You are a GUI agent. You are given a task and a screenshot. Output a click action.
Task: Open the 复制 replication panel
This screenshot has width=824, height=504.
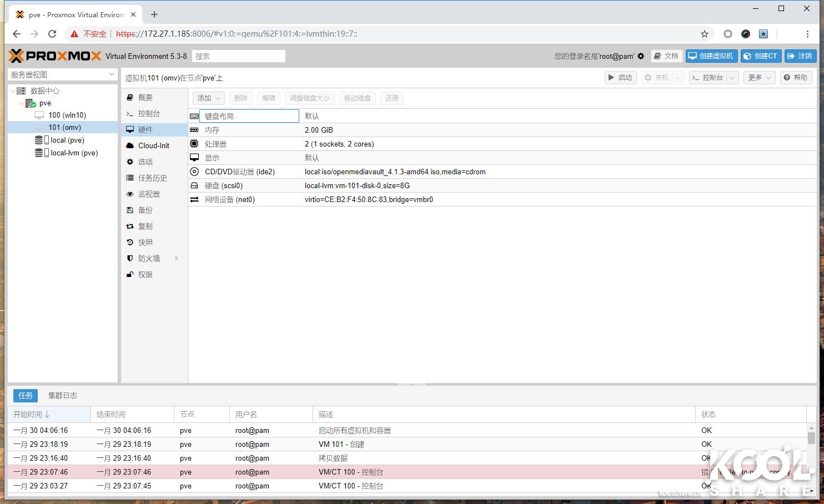pyautogui.click(x=145, y=226)
